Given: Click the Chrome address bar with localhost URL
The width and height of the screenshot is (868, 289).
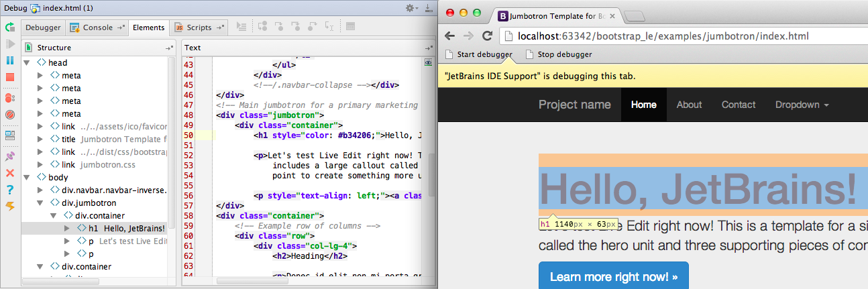Looking at the screenshot, I should click(683, 36).
